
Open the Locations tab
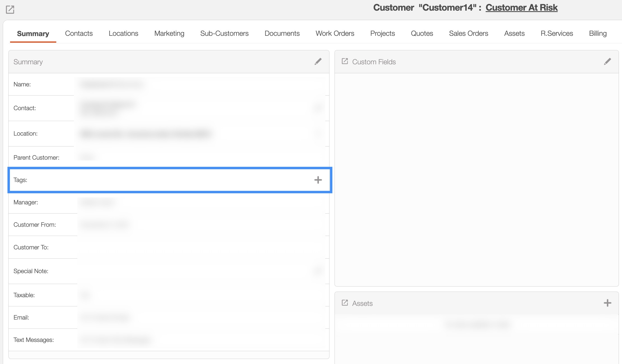(123, 33)
